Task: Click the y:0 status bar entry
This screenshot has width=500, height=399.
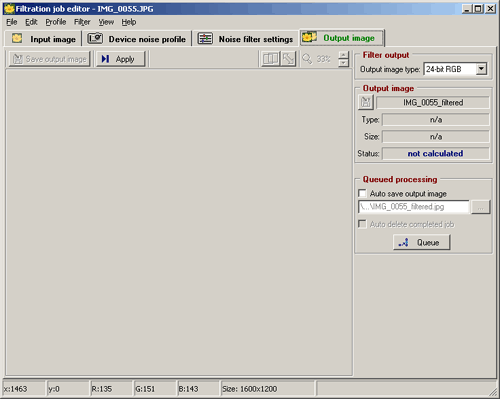Action: pyautogui.click(x=68, y=389)
